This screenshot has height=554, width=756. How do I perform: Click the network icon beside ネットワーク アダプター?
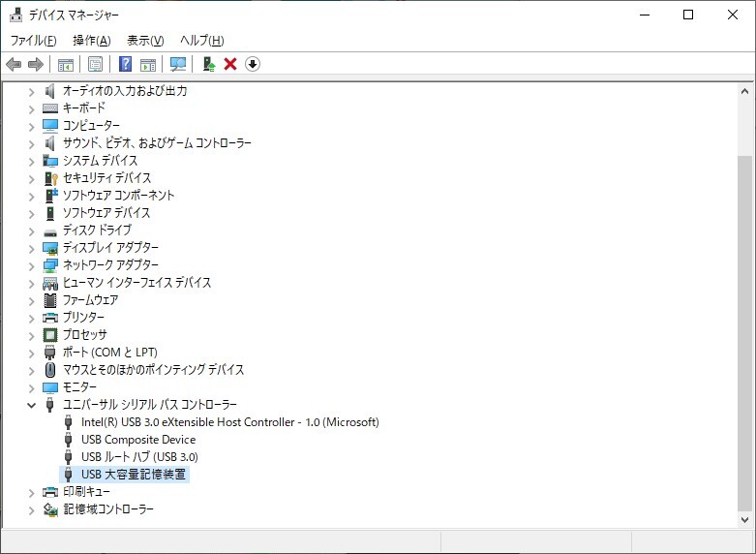tap(50, 265)
